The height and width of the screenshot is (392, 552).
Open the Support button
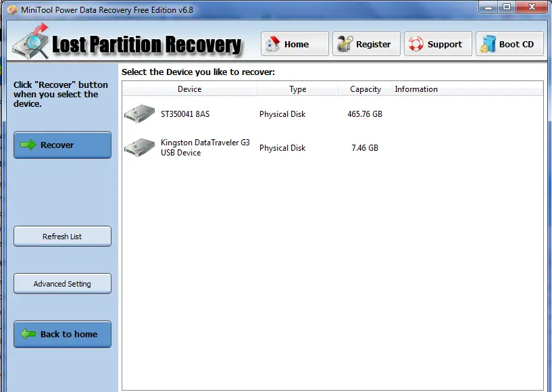(x=438, y=44)
